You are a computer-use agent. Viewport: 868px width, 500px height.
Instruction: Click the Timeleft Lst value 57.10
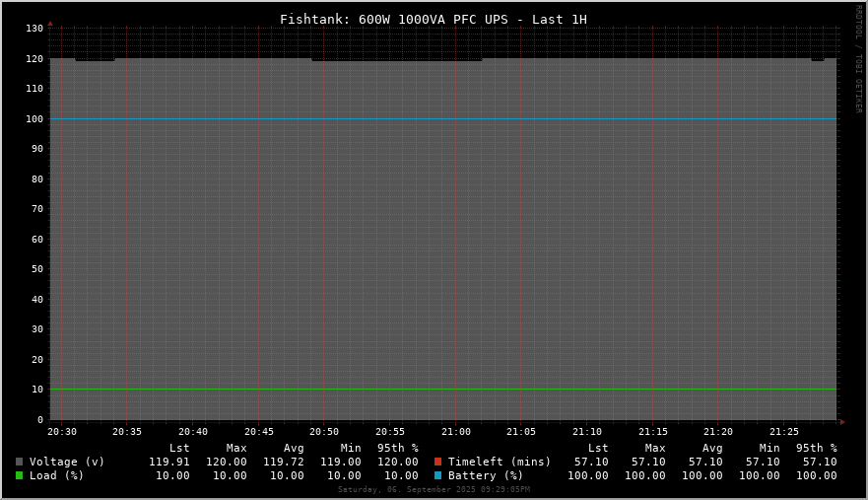pyautogui.click(x=591, y=462)
